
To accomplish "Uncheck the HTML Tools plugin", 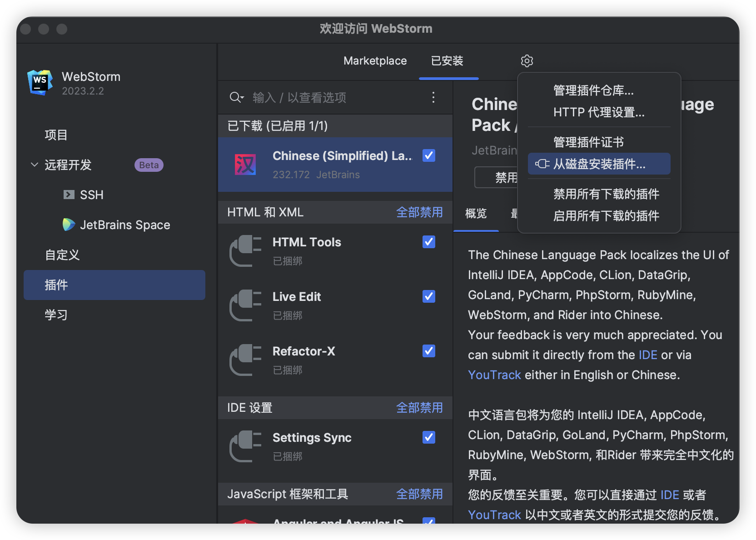I will point(429,242).
